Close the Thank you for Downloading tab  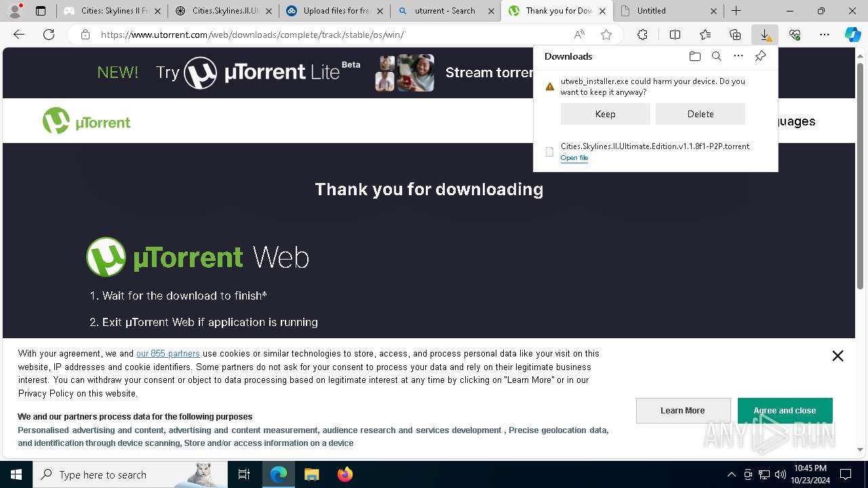click(x=602, y=11)
